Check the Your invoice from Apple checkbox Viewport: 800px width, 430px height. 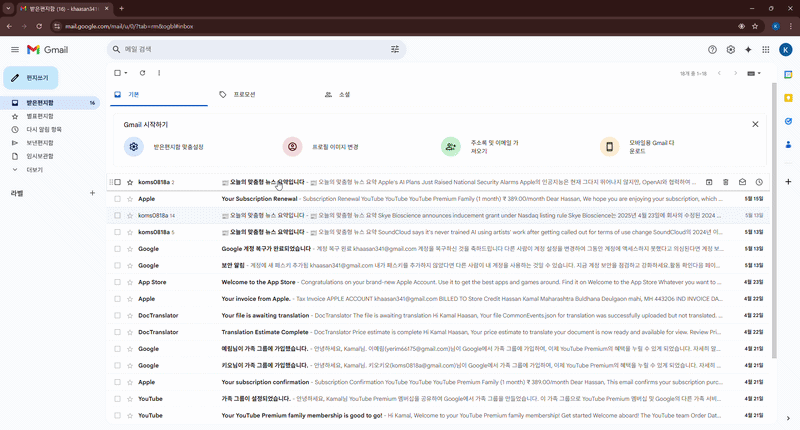117,299
